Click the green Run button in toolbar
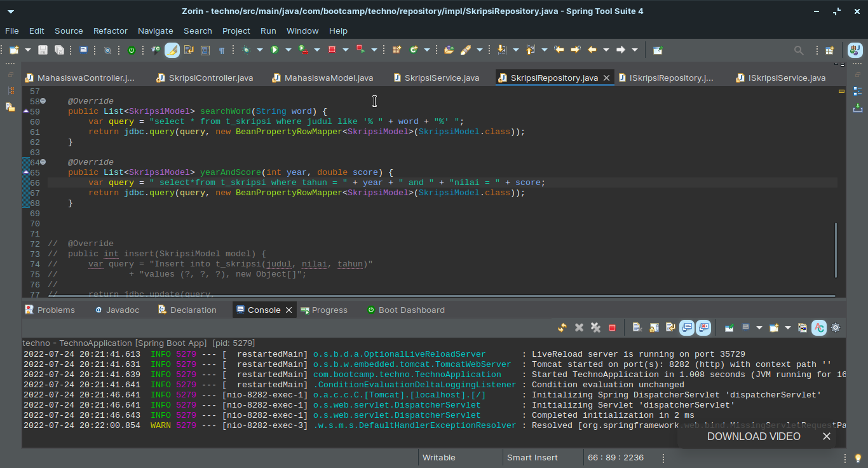This screenshot has height=468, width=868. tap(275, 50)
